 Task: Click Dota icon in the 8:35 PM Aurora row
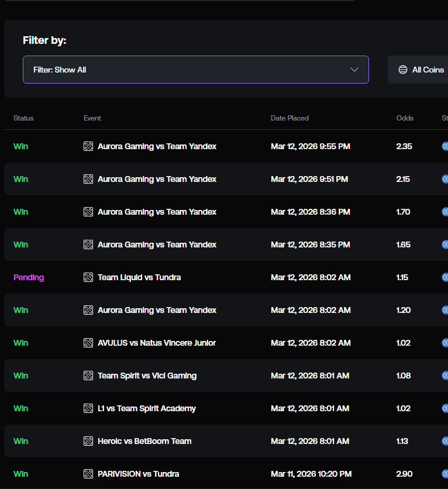88,244
